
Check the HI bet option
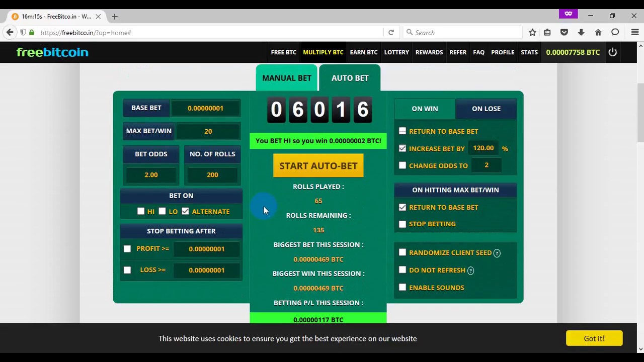pos(141,212)
